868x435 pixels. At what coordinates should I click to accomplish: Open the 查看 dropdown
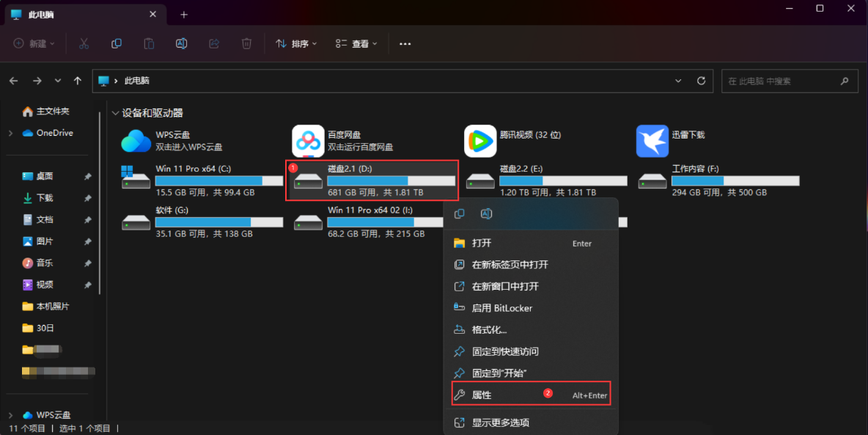click(x=356, y=43)
